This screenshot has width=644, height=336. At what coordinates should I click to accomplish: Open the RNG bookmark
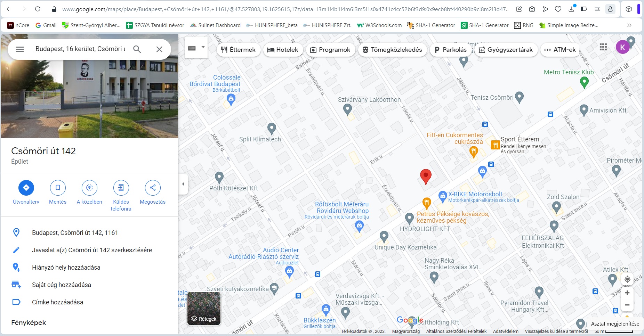point(524,25)
